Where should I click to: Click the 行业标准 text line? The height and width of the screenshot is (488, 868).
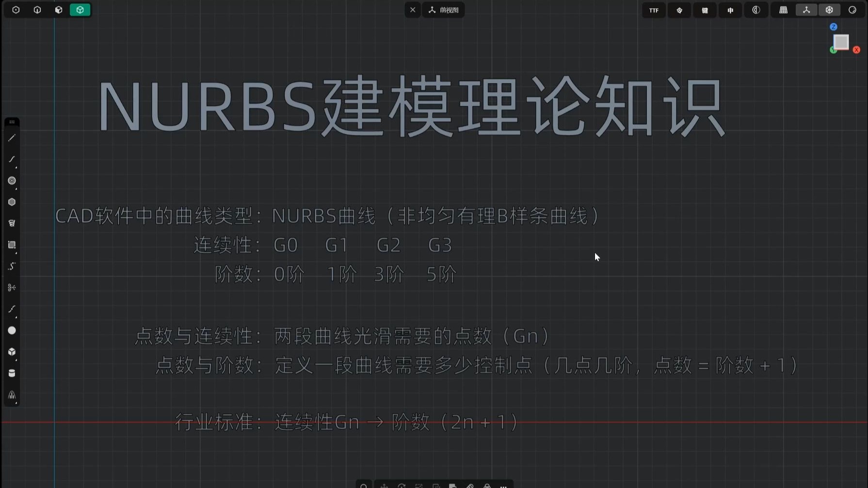[347, 422]
